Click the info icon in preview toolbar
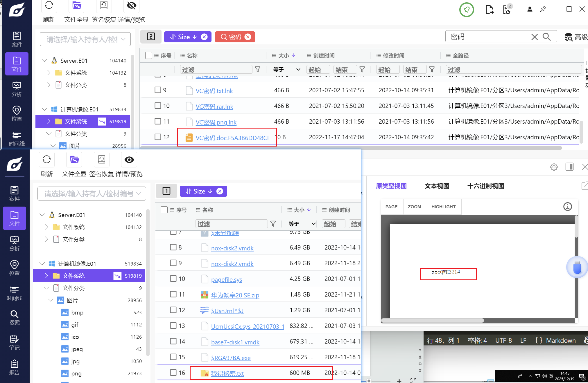Image resolution: width=588 pixels, height=383 pixels. (567, 207)
